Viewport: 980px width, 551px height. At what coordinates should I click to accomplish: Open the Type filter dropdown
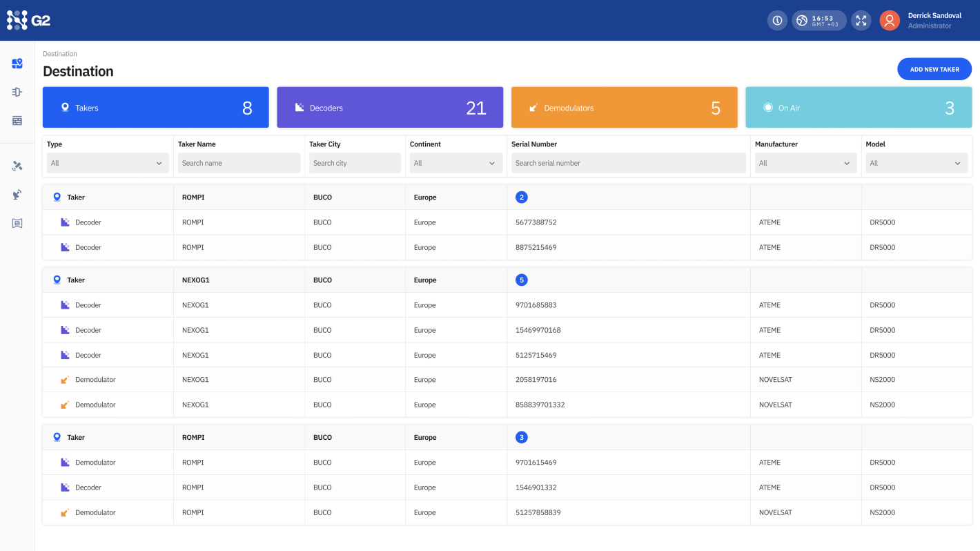point(107,163)
